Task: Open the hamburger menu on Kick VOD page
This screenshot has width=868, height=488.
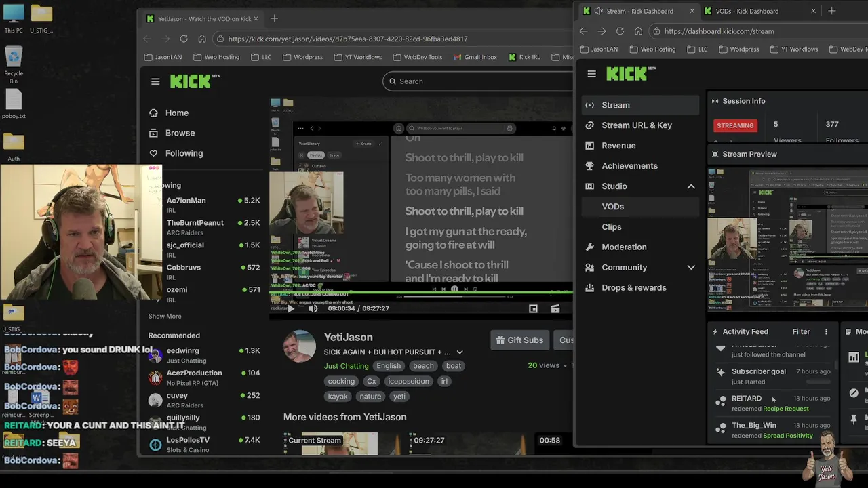Action: (155, 81)
